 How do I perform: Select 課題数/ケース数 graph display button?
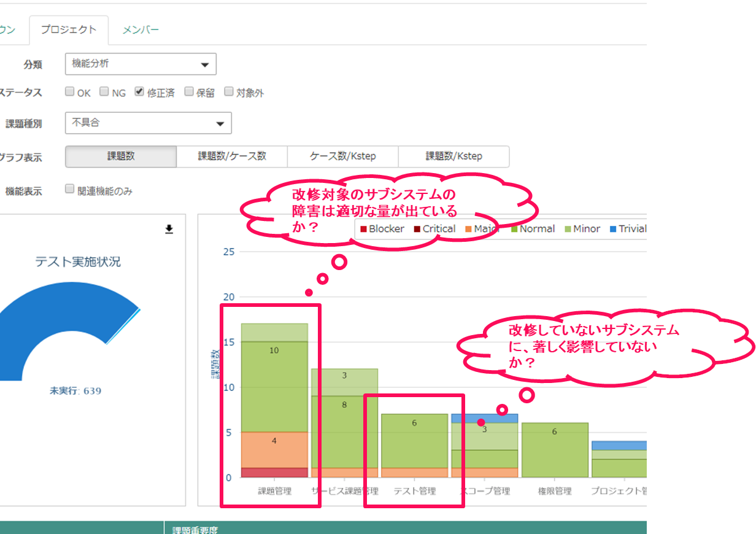232,157
